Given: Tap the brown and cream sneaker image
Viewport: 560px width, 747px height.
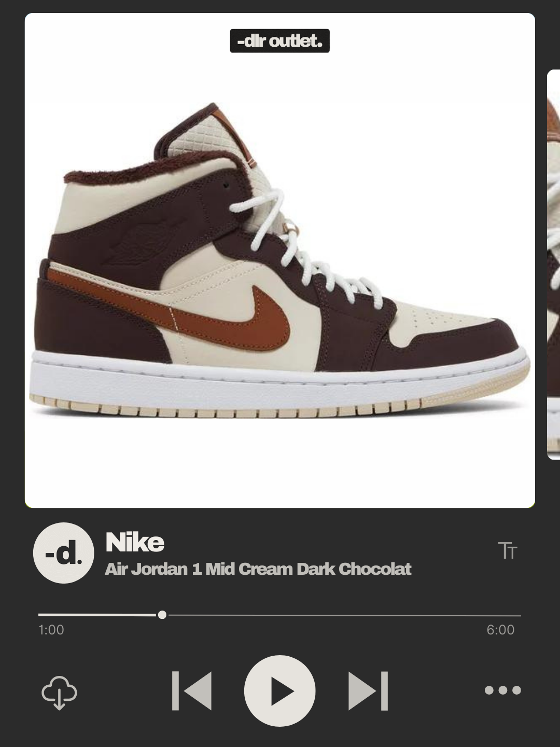Looking at the screenshot, I should click(280, 260).
